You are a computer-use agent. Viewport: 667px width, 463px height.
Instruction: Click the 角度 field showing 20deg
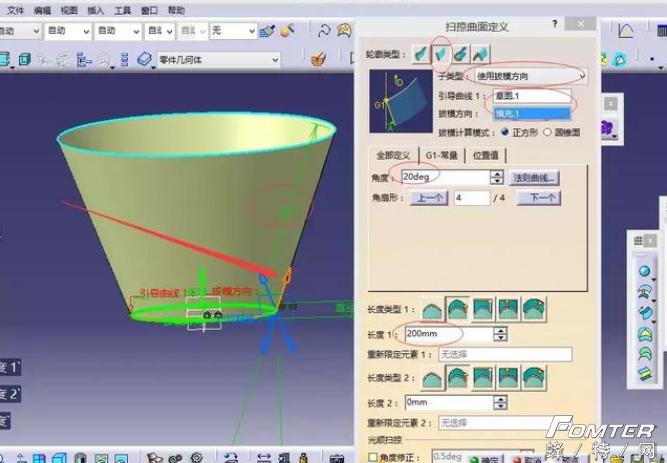pyautogui.click(x=446, y=177)
